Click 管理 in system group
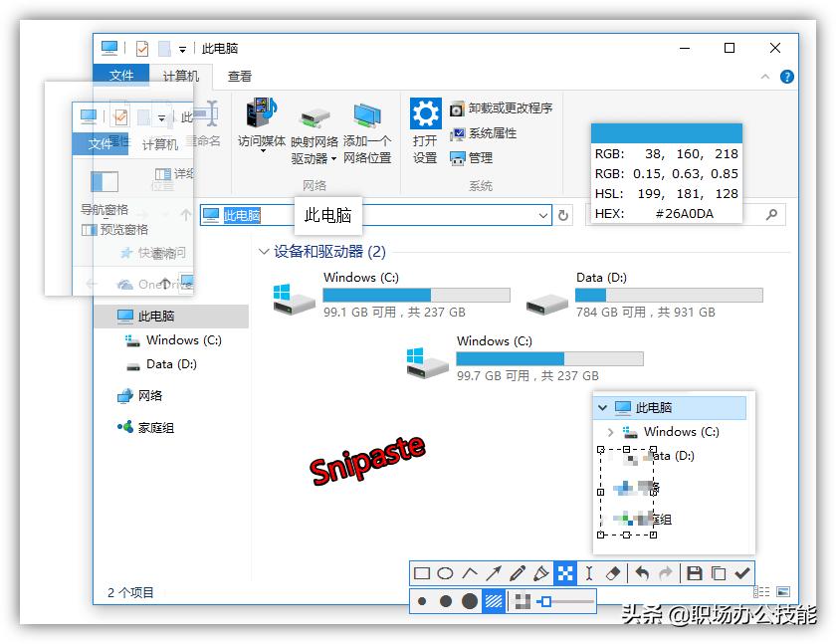 tap(472, 158)
